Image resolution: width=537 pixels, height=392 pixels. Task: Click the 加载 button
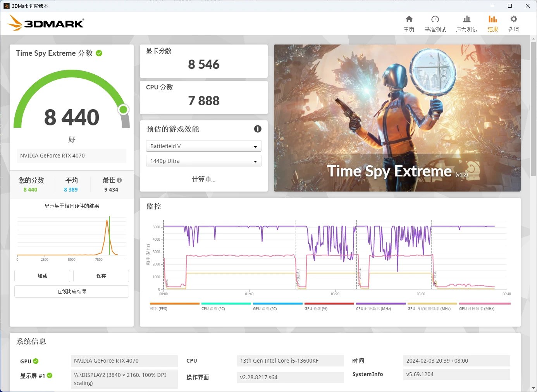(42, 276)
